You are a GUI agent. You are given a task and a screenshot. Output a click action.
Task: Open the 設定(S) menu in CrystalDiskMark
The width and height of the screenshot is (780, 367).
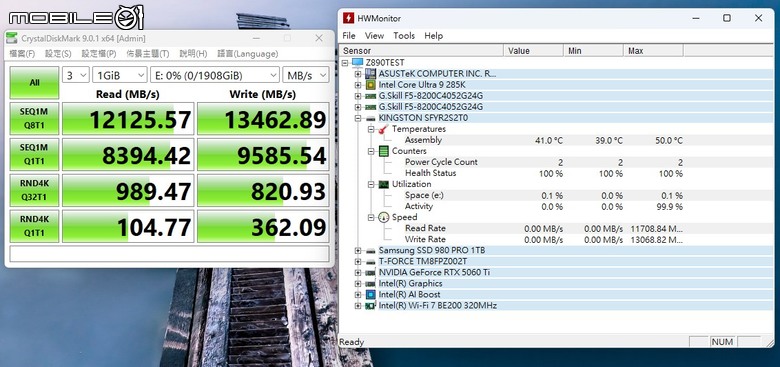click(x=58, y=54)
